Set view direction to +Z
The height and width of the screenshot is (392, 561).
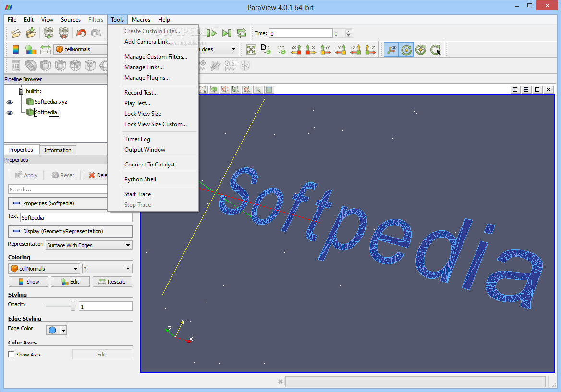(x=355, y=49)
